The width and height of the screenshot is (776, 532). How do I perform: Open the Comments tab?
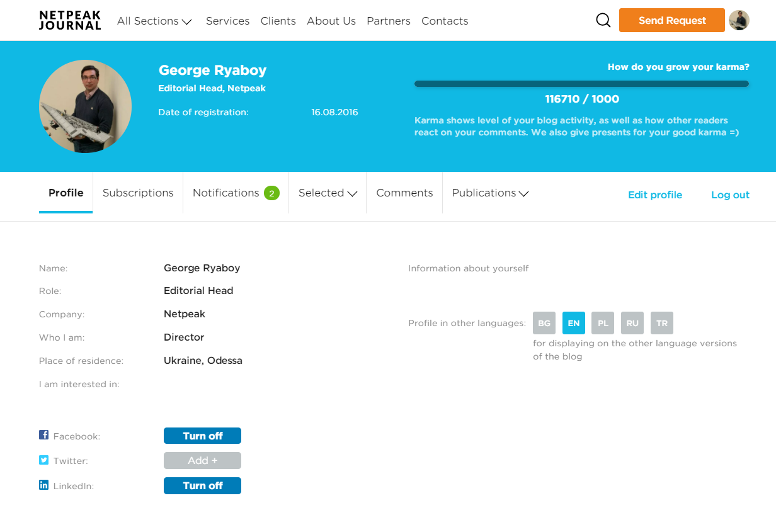point(404,193)
